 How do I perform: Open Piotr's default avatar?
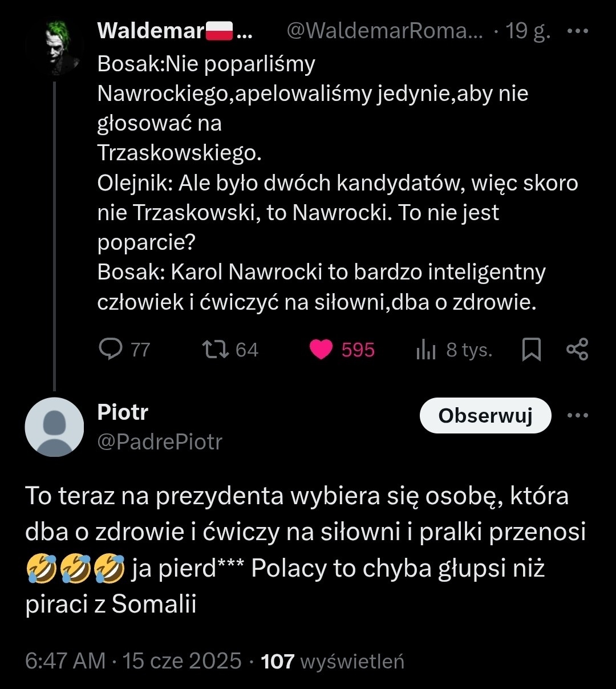(55, 427)
